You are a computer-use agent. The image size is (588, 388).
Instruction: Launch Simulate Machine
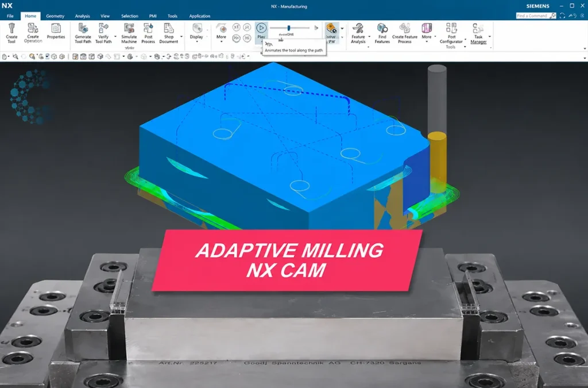coord(129,33)
